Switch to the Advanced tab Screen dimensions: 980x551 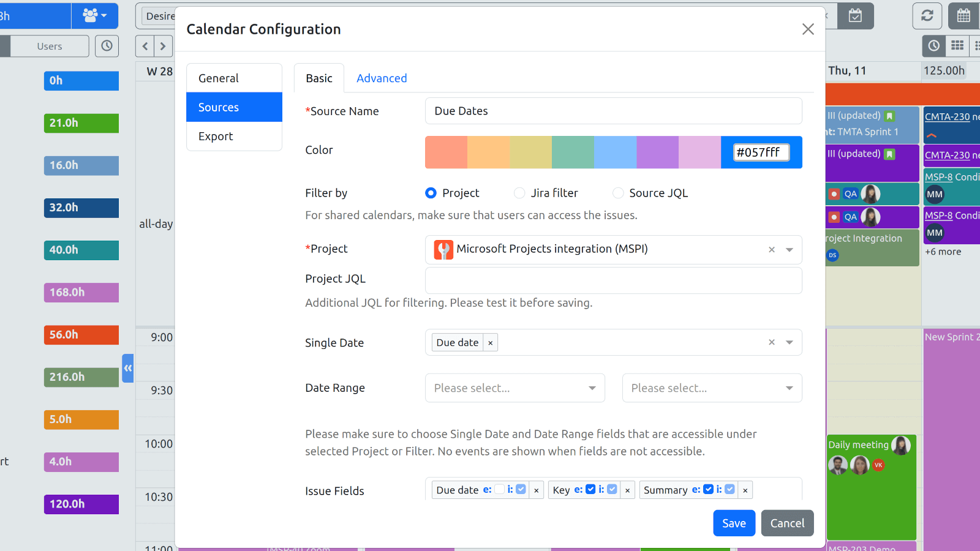[382, 78]
